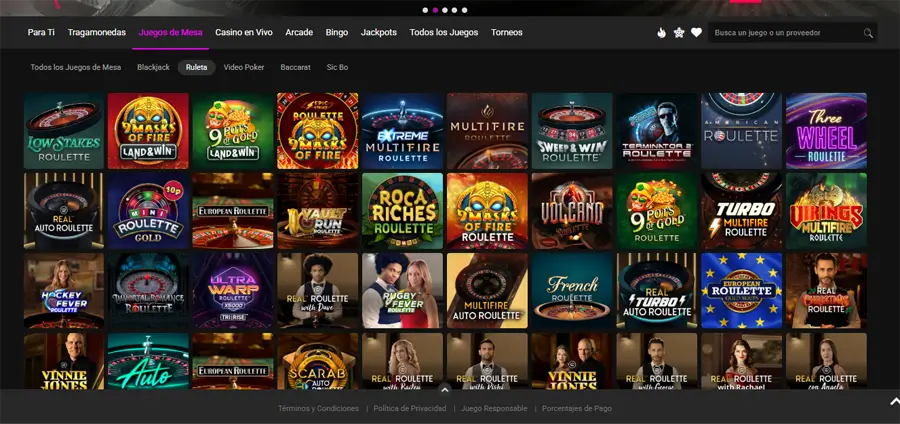Select the last carousel dot

[464, 10]
